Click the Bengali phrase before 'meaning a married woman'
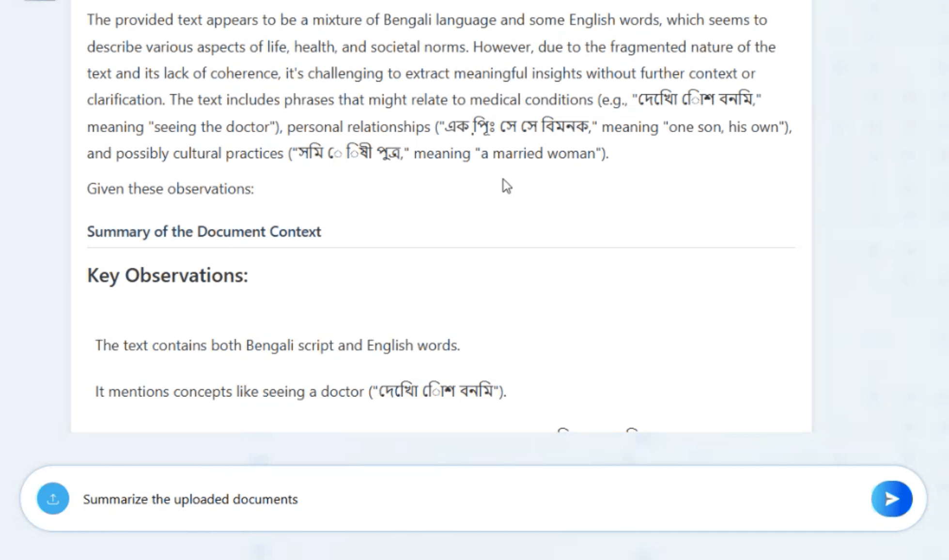 350,153
